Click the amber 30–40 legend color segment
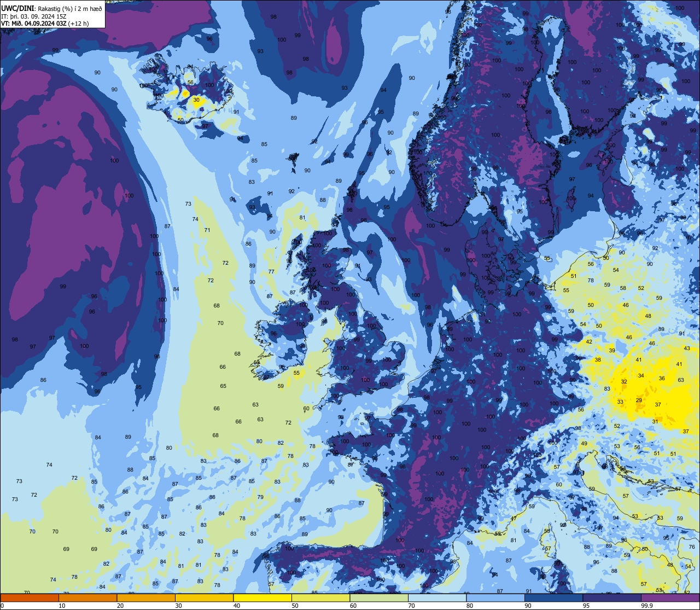This screenshot has width=700, height=610. tap(204, 597)
